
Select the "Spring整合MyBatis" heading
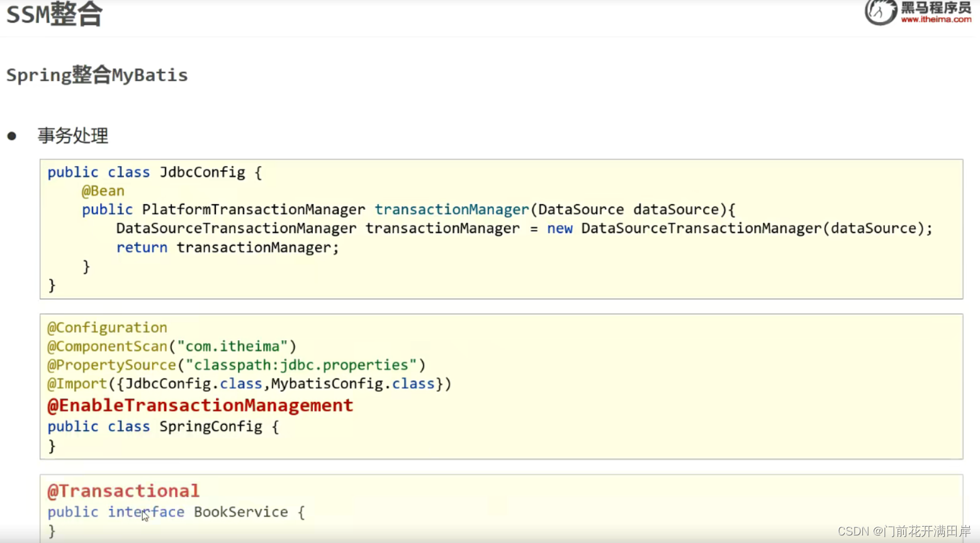tap(97, 75)
